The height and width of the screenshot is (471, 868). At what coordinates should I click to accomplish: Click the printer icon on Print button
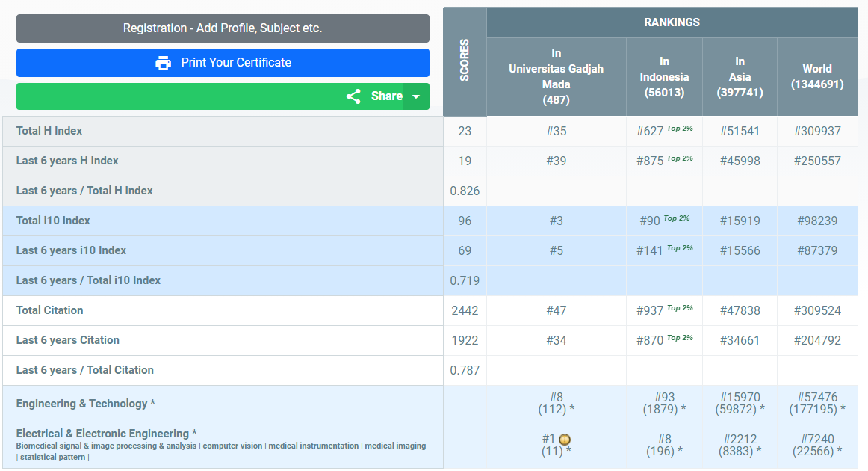(163, 63)
